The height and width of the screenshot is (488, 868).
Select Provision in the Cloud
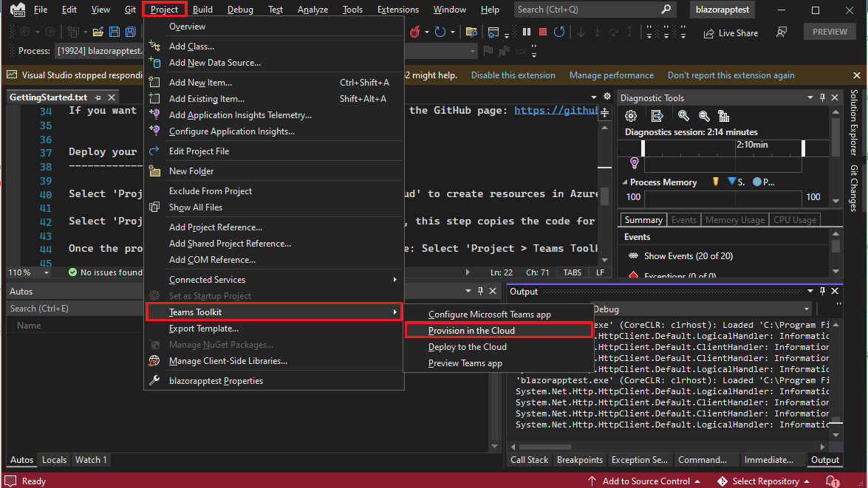click(x=499, y=330)
